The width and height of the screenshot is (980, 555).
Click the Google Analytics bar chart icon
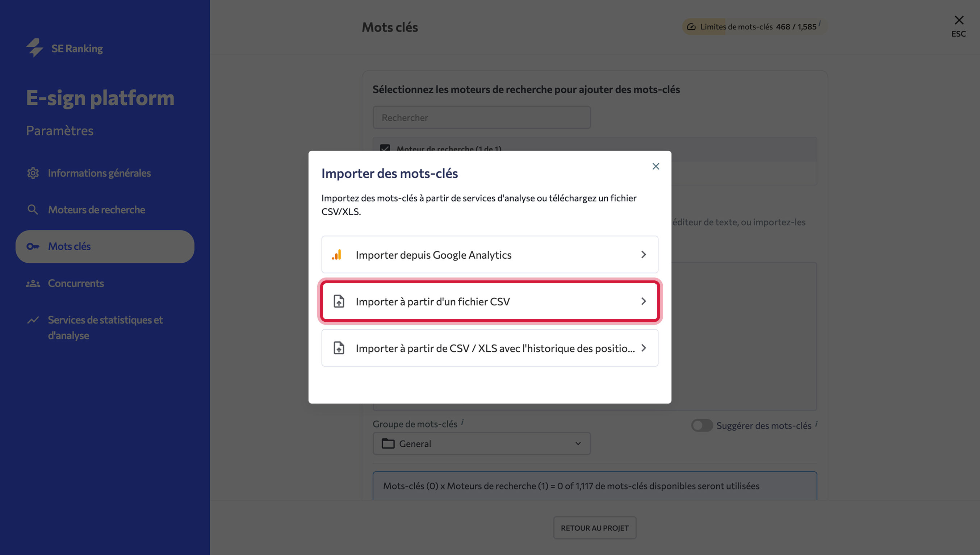click(x=337, y=255)
